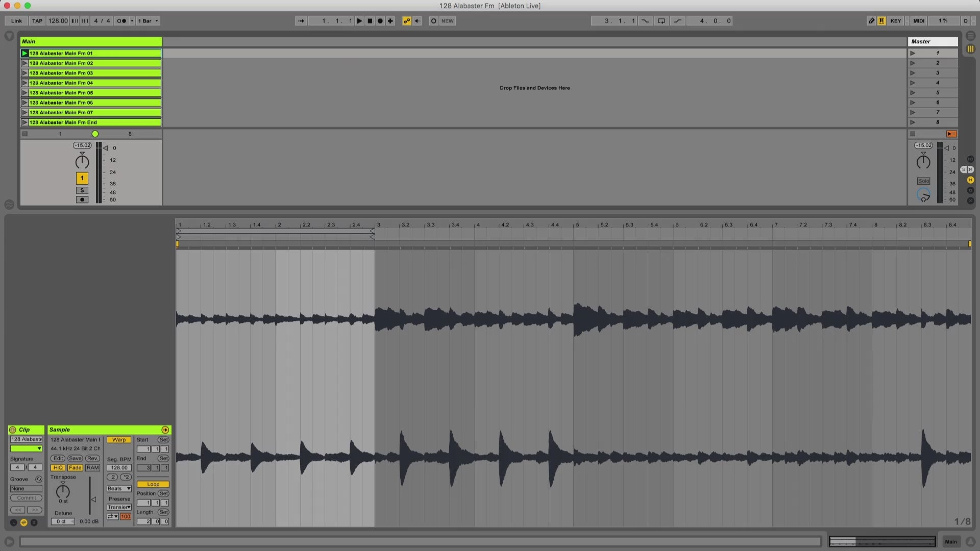Image resolution: width=980 pixels, height=551 pixels.
Task: Click the Stop All Clips button
Action: (x=913, y=134)
